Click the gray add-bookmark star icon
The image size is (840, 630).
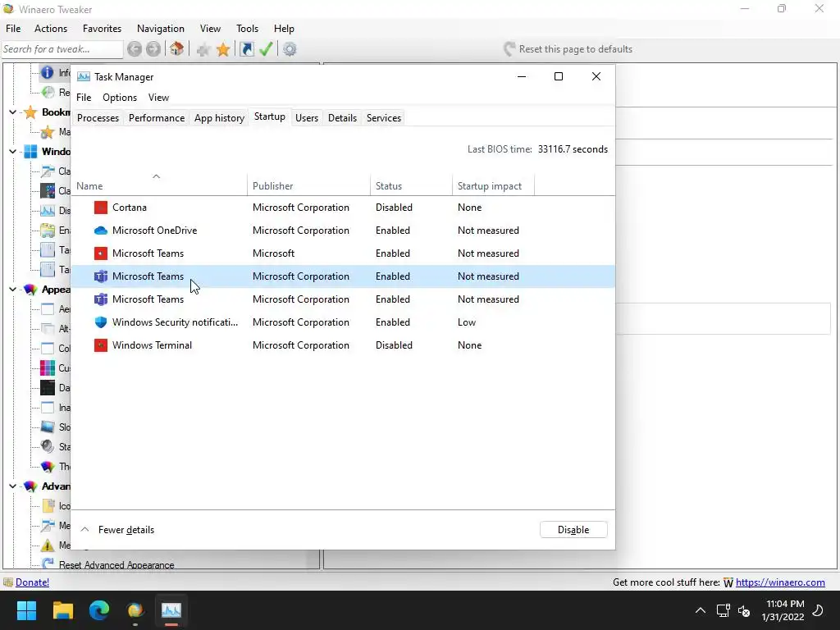(x=203, y=50)
